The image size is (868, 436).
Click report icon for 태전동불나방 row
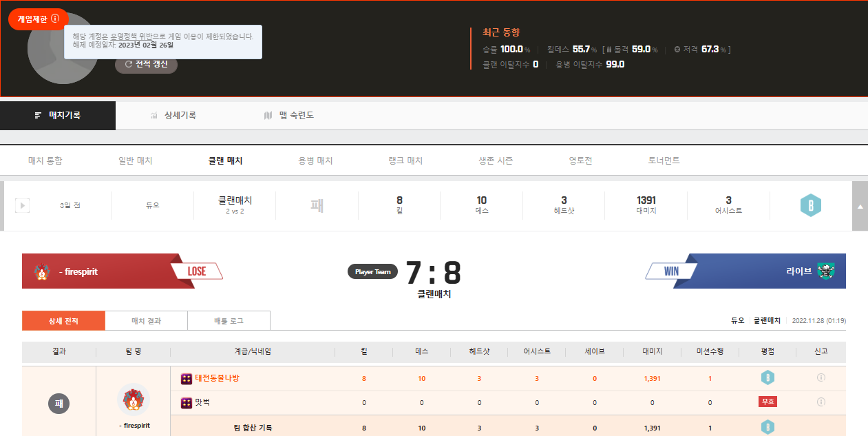pyautogui.click(x=821, y=377)
